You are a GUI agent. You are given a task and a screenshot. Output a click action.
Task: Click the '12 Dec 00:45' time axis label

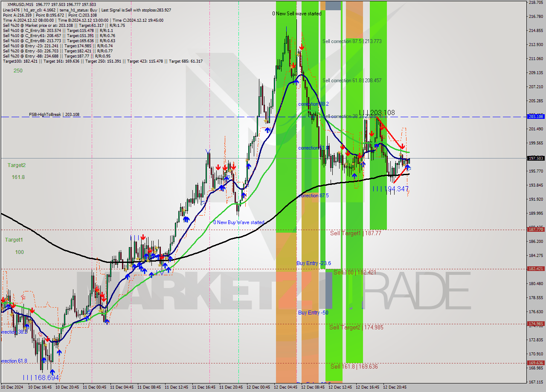point(259,388)
